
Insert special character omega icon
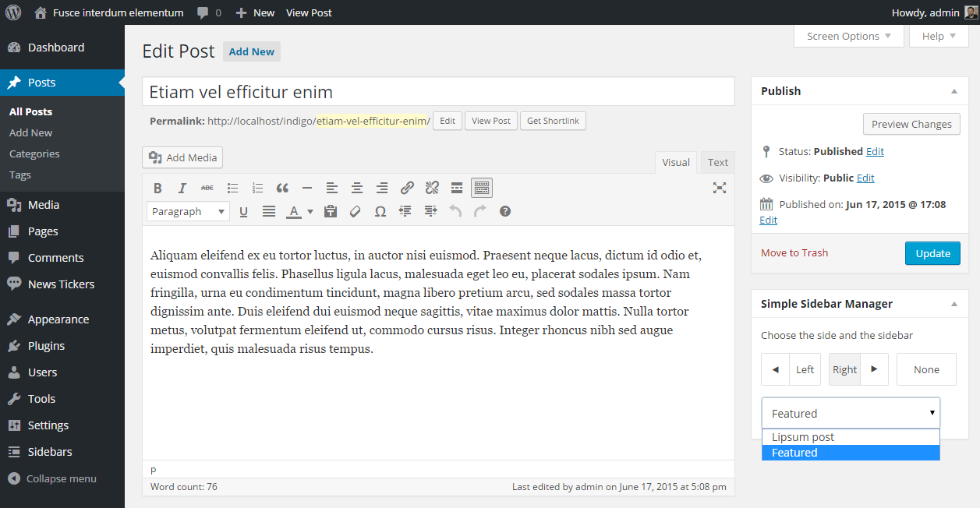tap(380, 211)
